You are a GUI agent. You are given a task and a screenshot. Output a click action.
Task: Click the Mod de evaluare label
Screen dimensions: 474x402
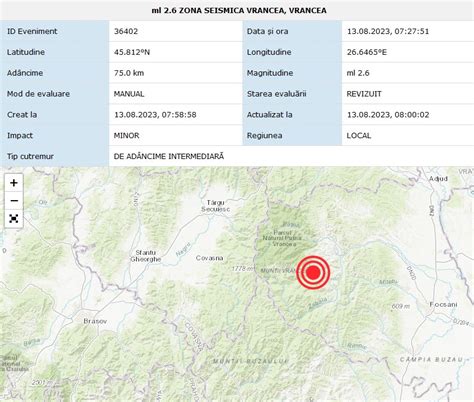point(38,94)
